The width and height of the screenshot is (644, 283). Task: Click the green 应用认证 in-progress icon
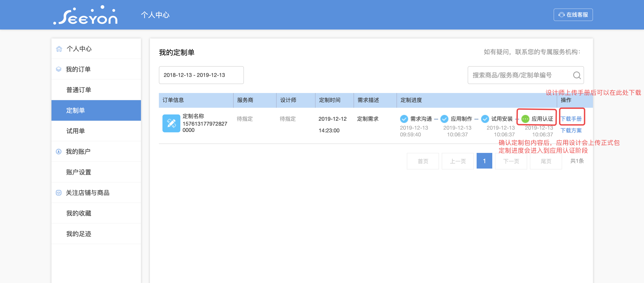525,119
